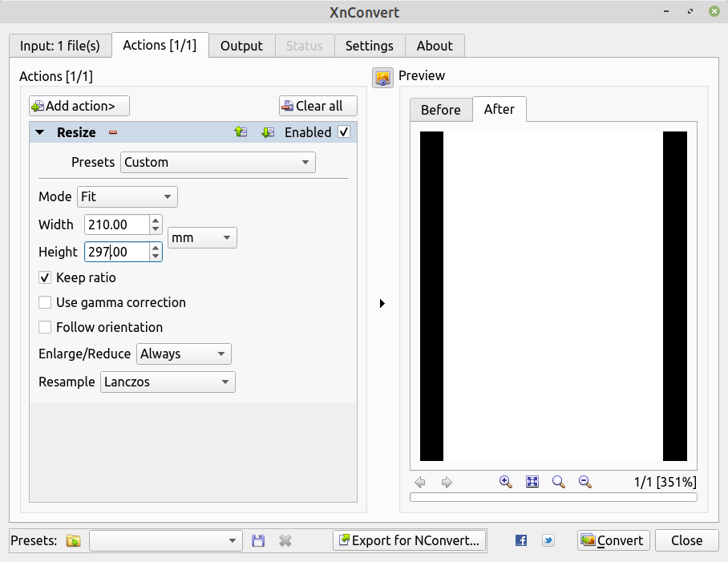Open the About tab

coord(434,46)
